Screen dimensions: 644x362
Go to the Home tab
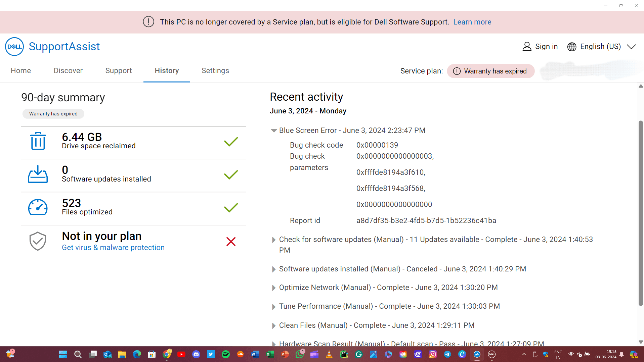[21, 71]
